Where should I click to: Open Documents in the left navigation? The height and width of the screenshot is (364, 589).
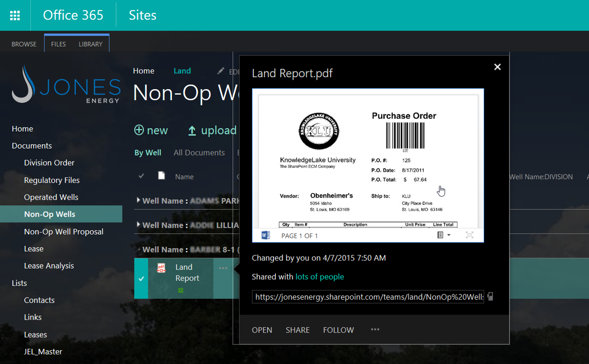32,146
